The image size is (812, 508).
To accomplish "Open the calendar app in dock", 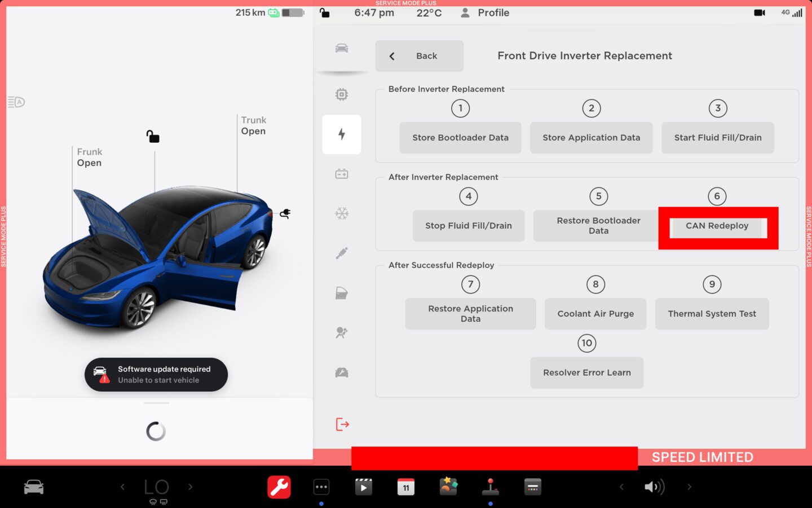I will pos(405,487).
